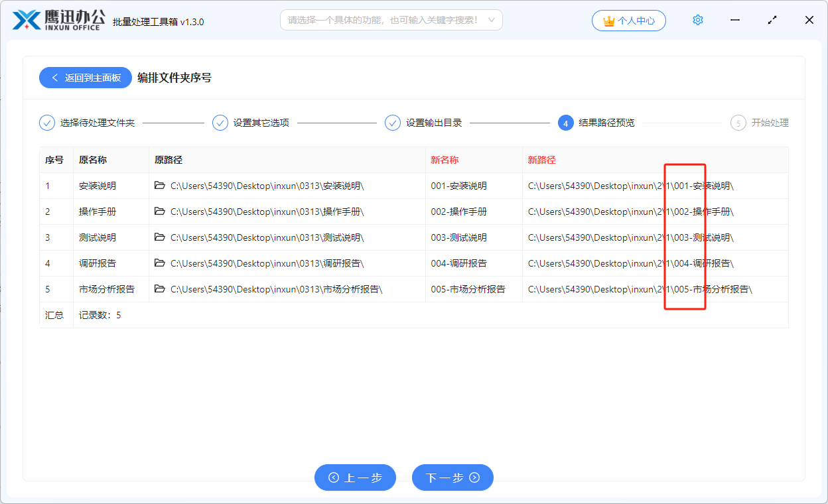Click original path ending 0313\操作手册\
This screenshot has height=504, width=828.
267,212
